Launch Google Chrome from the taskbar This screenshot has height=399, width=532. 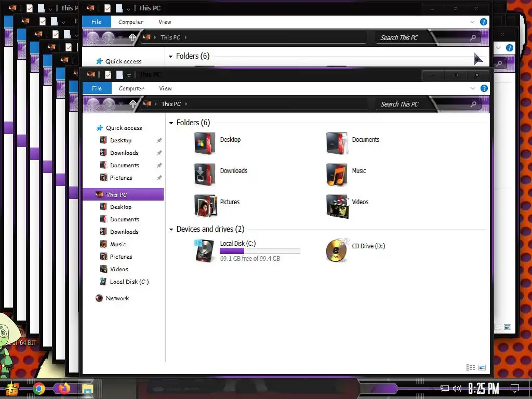[39, 389]
